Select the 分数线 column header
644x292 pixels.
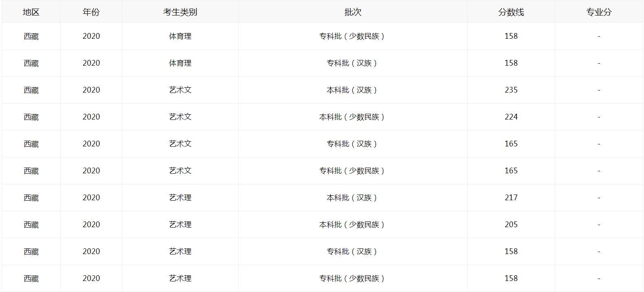click(x=511, y=12)
